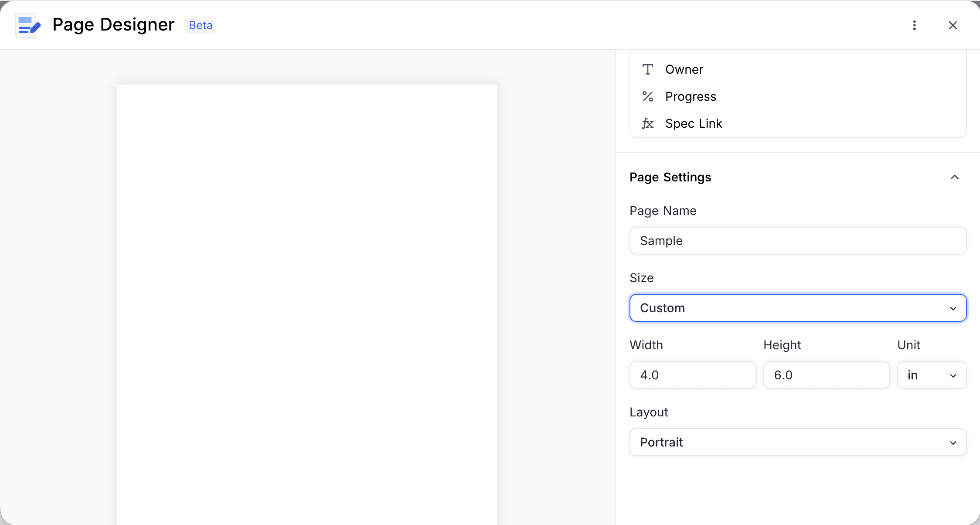Click the Layout label
Image resolution: width=980 pixels, height=525 pixels.
click(x=649, y=412)
